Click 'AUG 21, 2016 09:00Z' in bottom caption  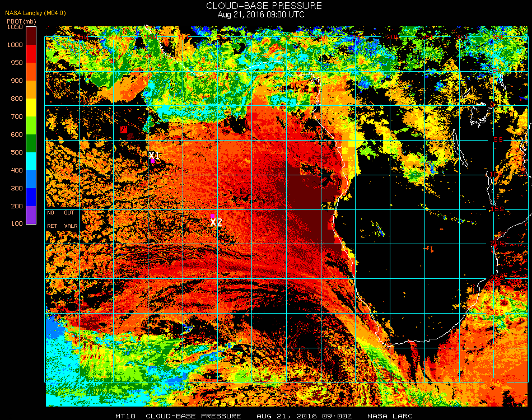click(x=304, y=416)
